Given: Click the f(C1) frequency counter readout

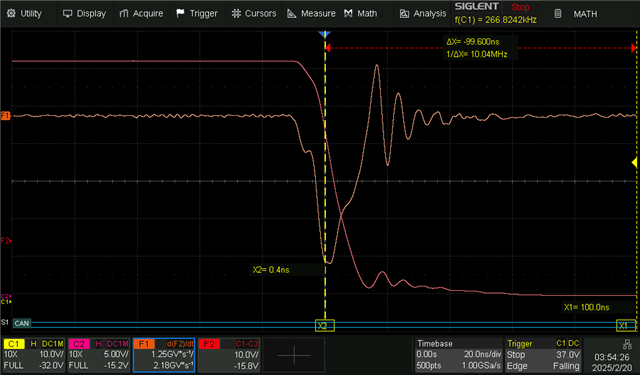Looking at the screenshot, I should [x=496, y=20].
